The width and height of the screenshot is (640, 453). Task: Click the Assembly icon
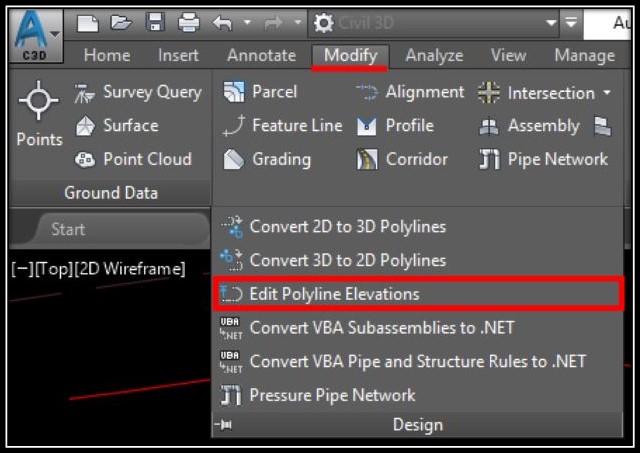click(489, 127)
